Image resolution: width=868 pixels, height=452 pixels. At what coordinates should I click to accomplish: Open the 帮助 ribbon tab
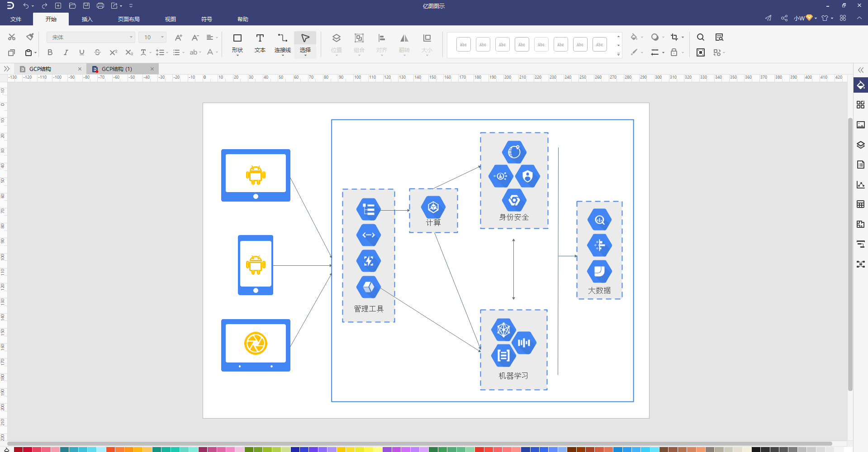pyautogui.click(x=242, y=19)
